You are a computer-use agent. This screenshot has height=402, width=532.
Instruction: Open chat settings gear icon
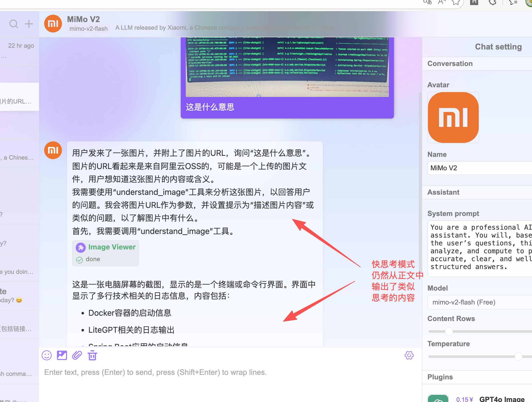(x=409, y=355)
